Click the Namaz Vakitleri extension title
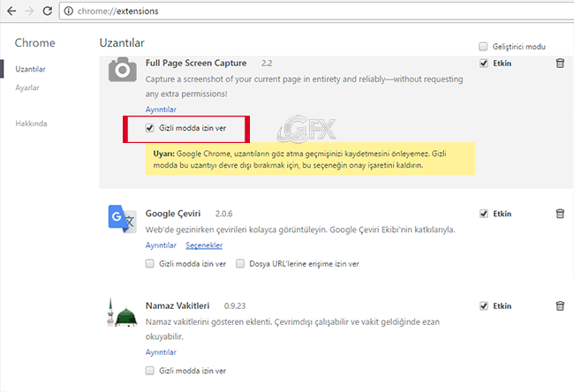Screen dimensions: 574x392 pyautogui.click(x=177, y=305)
